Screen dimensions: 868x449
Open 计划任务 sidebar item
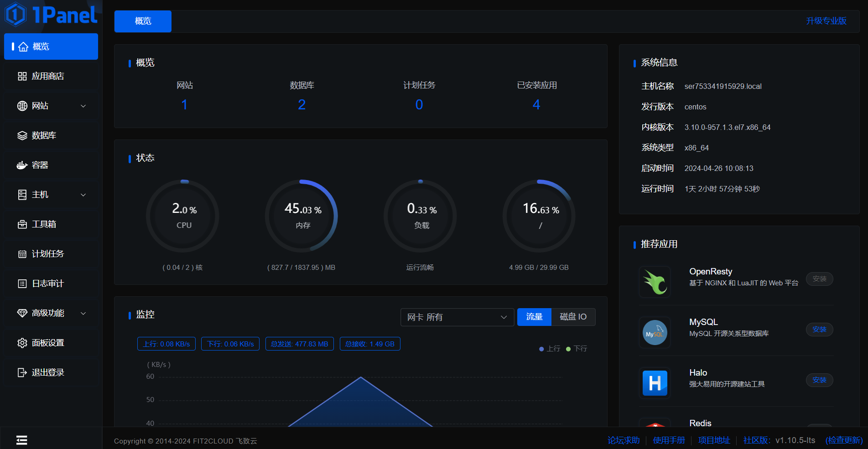point(51,254)
